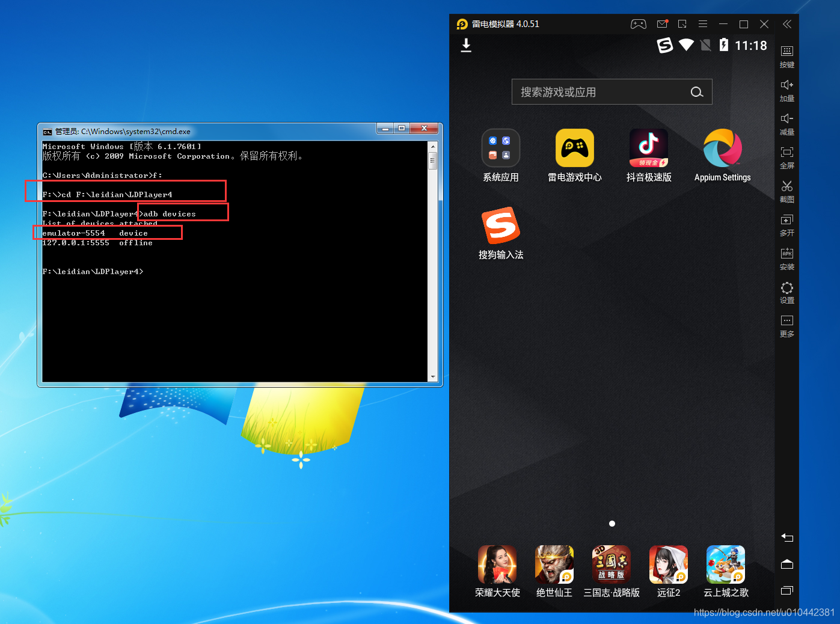840x624 pixels.
Task: Click the 'emulator-5554 device' line
Action: pos(95,233)
